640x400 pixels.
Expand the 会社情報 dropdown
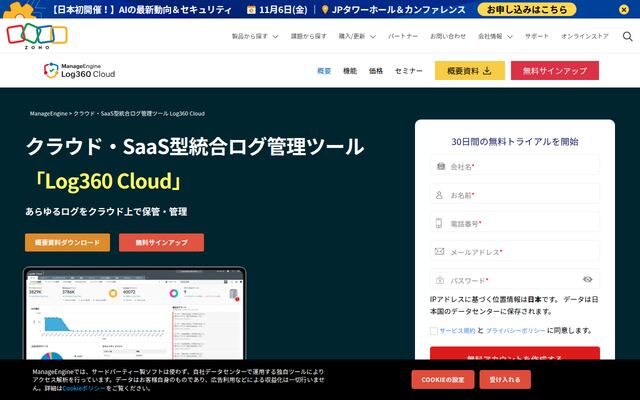click(495, 36)
